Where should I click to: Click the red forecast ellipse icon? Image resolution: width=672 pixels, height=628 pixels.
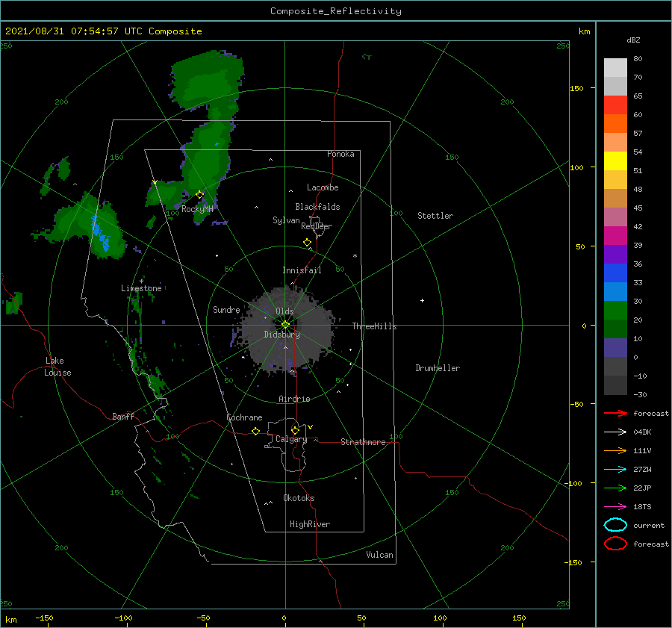pyautogui.click(x=615, y=544)
